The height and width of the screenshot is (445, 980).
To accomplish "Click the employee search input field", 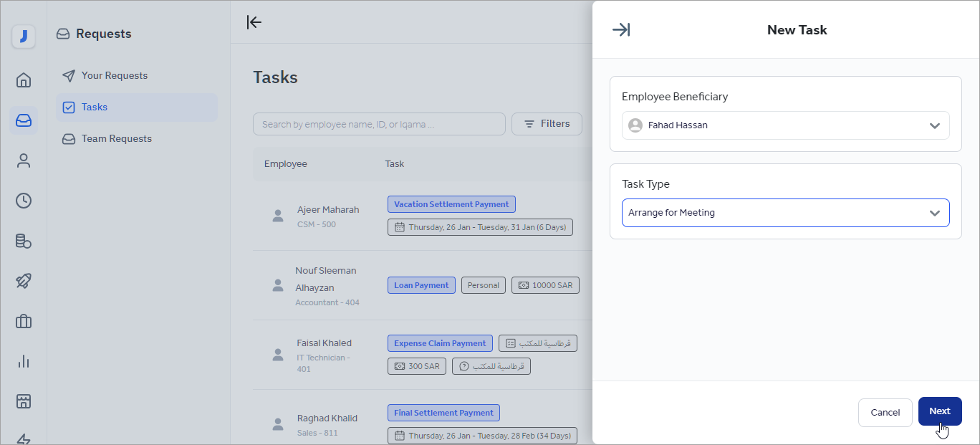I will click(x=379, y=123).
